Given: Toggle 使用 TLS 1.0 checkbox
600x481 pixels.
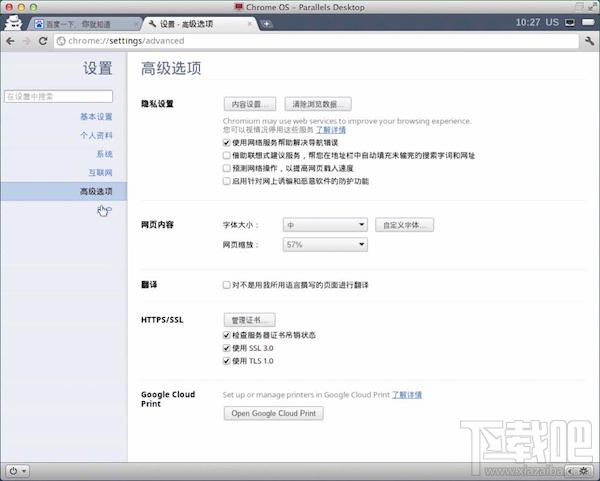Looking at the screenshot, I should coord(227,361).
